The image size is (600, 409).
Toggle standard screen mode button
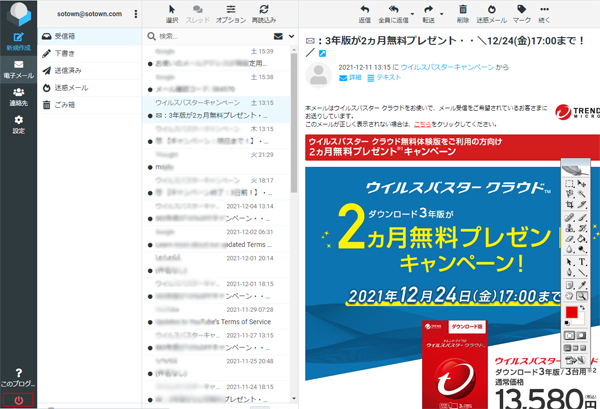pos(567,347)
